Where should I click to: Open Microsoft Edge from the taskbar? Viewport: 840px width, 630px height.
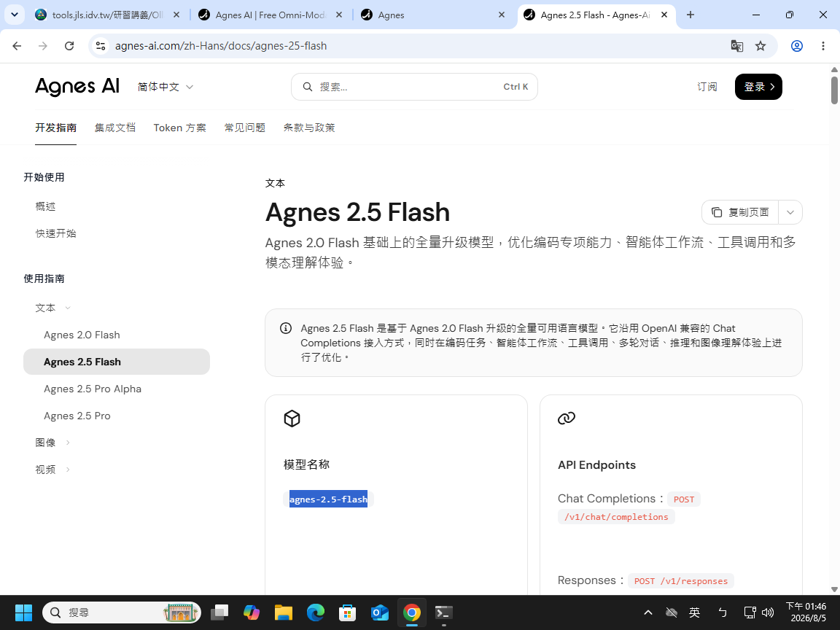316,612
